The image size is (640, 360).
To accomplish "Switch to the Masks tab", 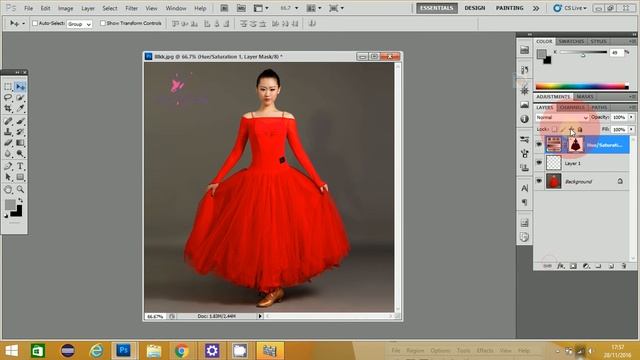I will (585, 97).
